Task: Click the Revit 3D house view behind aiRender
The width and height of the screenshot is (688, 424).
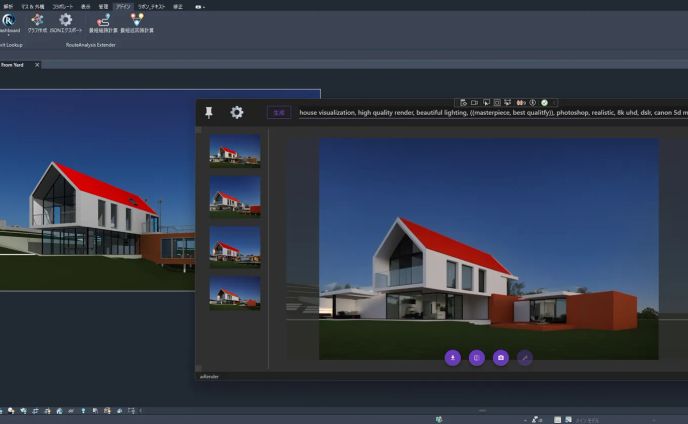Action: pyautogui.click(x=97, y=190)
